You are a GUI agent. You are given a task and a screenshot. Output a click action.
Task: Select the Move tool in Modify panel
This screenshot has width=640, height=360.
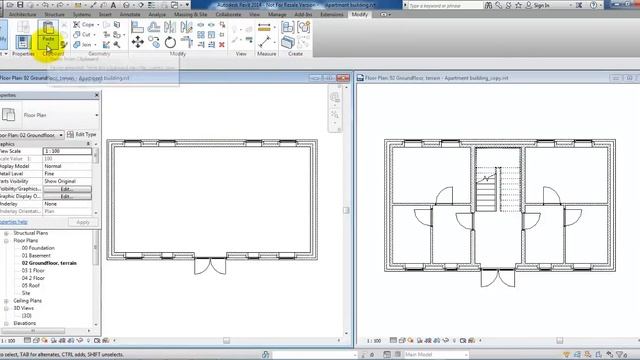tap(138, 42)
